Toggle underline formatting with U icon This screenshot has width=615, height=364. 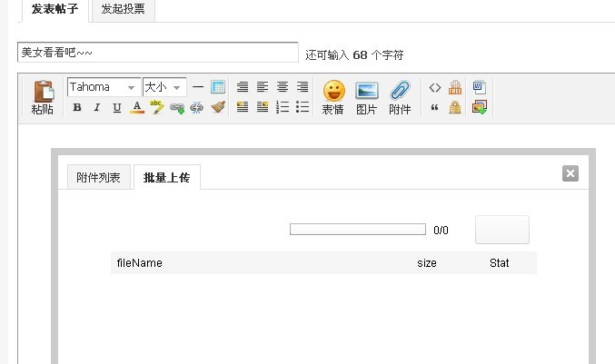(x=117, y=108)
